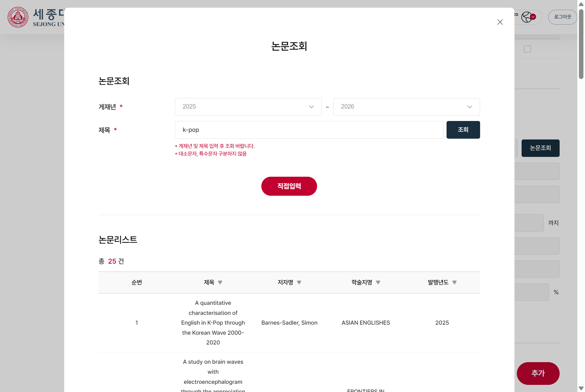Viewport: 585px width, 392px height.
Task: Open the start year 2025 dropdown
Action: click(x=248, y=107)
